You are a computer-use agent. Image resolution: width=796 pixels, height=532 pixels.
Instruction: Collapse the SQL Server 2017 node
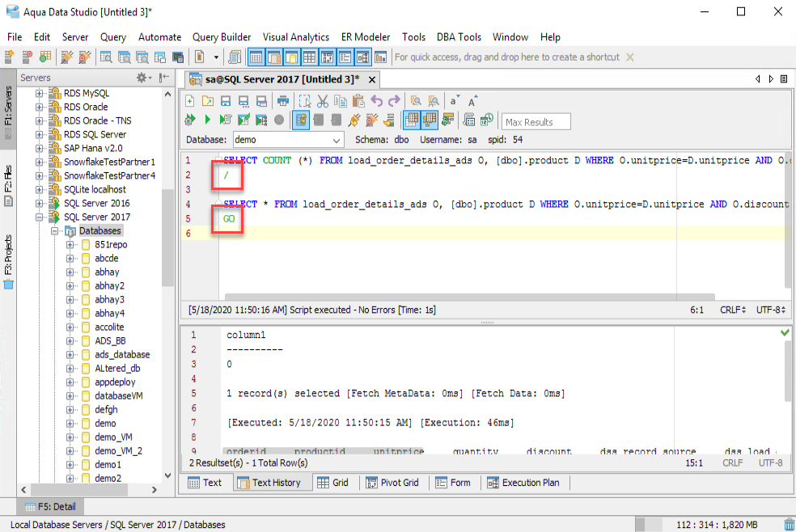point(39,217)
